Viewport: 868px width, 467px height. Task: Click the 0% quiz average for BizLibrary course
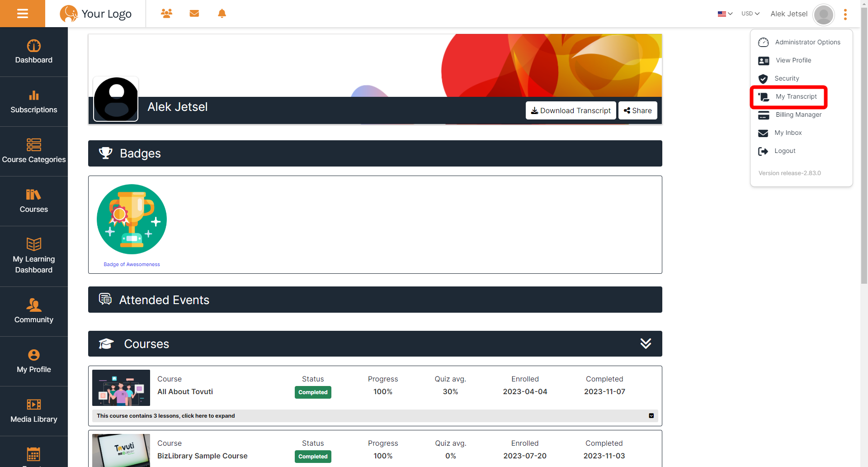[450, 456]
